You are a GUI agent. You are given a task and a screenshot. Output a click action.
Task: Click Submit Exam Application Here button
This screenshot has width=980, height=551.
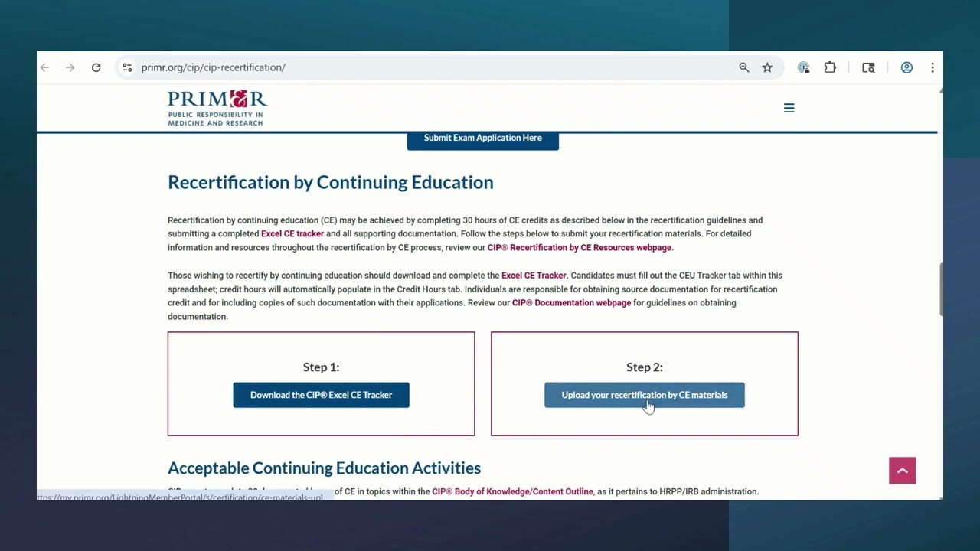tap(482, 139)
